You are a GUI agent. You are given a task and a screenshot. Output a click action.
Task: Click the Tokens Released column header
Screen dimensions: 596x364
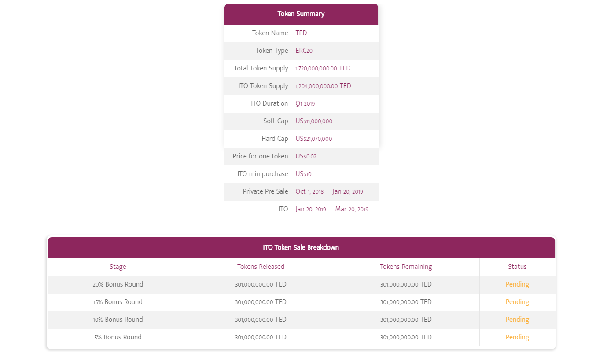pos(261,267)
